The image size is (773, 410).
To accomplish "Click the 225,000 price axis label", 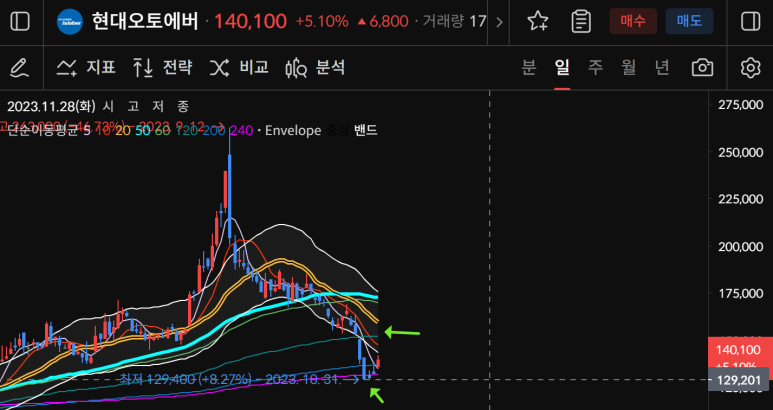I will tap(740, 199).
